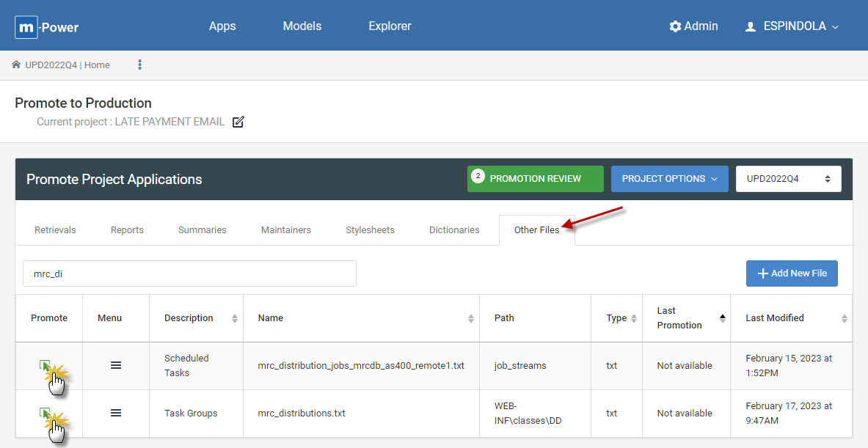The height and width of the screenshot is (448, 868).
Task: Open the Models menu in navbar
Action: pyautogui.click(x=302, y=26)
